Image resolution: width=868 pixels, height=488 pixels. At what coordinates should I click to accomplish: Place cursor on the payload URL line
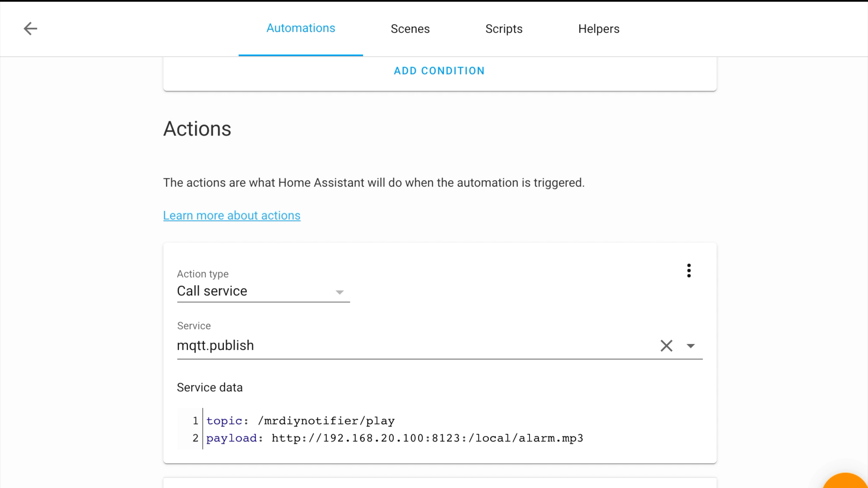pyautogui.click(x=395, y=438)
